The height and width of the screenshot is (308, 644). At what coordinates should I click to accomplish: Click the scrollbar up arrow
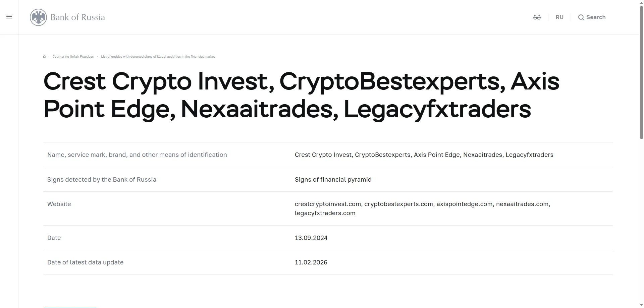641,3
